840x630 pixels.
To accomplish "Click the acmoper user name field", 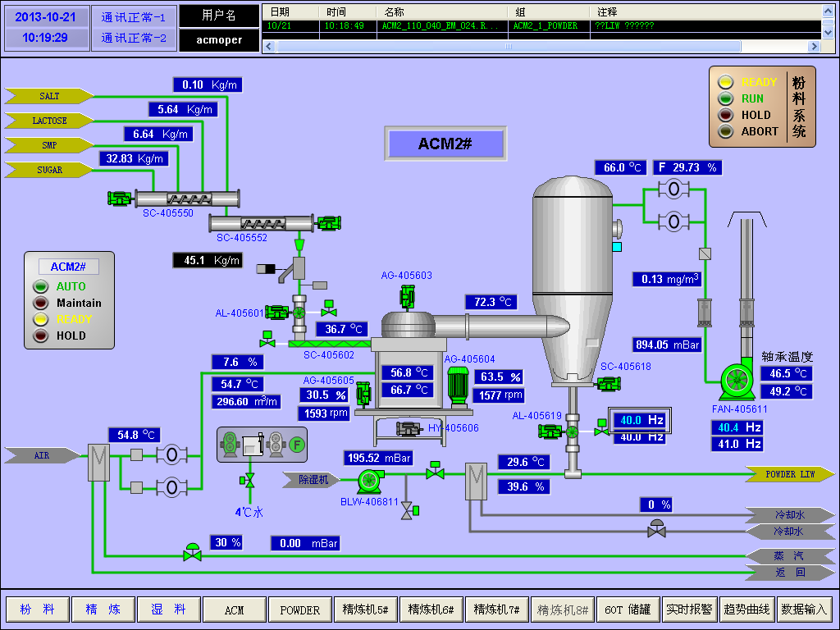I will point(219,39).
